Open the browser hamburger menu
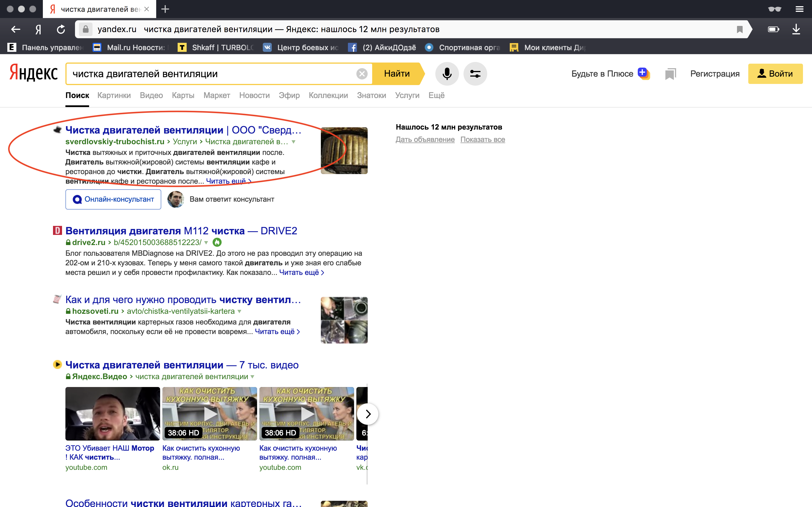This screenshot has width=812, height=507. (x=799, y=9)
